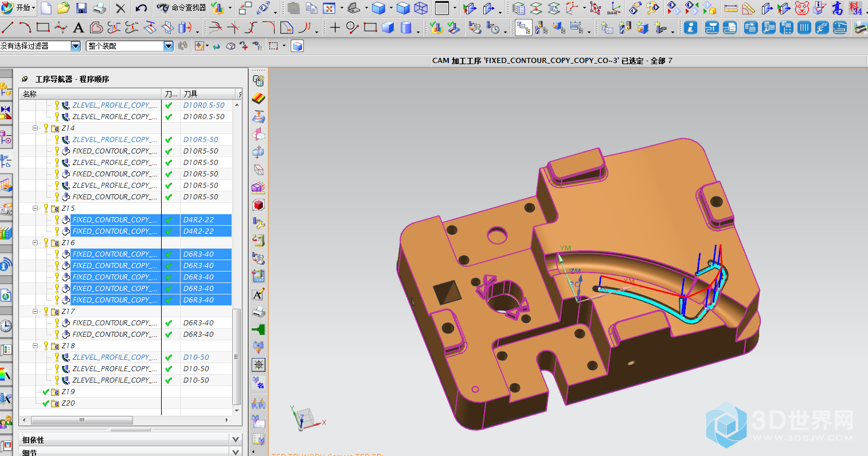Pick the Cylinder feature tool

406,27
